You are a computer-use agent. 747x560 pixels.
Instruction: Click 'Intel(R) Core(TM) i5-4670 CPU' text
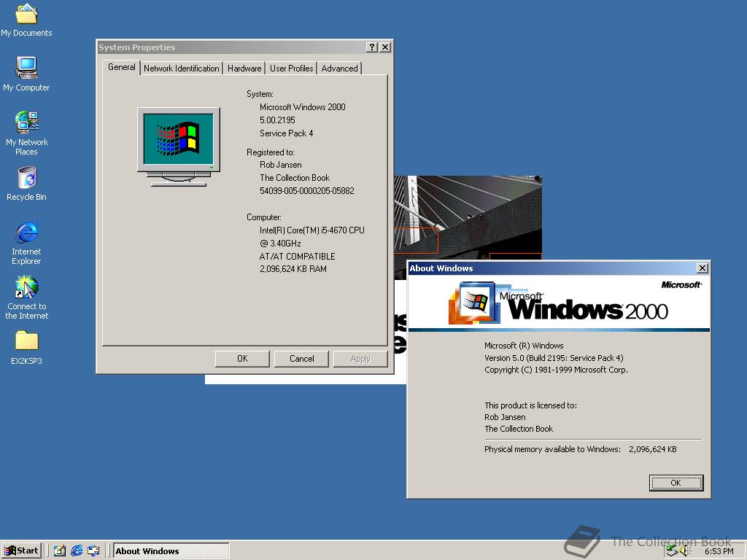[x=312, y=230]
